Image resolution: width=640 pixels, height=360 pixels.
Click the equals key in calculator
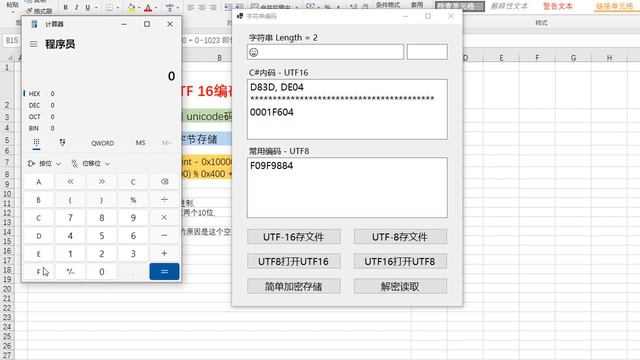click(164, 271)
